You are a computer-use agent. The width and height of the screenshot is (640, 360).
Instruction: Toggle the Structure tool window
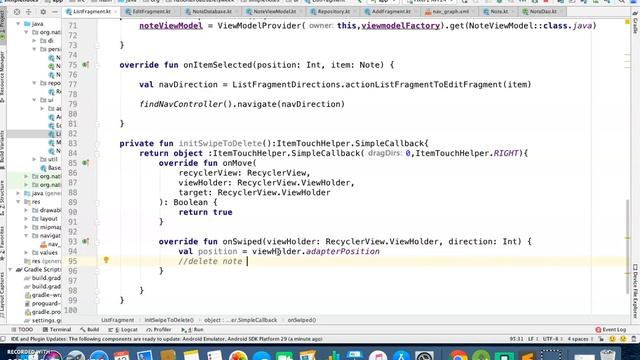pos(2,198)
